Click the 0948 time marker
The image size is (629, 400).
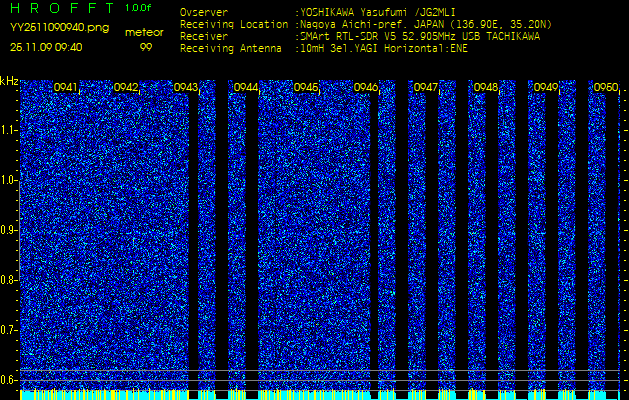486,87
